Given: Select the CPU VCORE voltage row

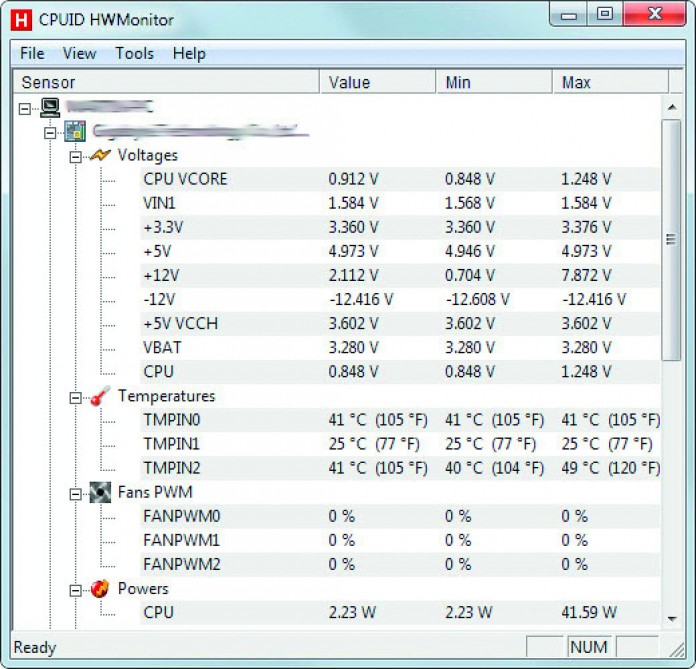Looking at the screenshot, I should coord(185,179).
